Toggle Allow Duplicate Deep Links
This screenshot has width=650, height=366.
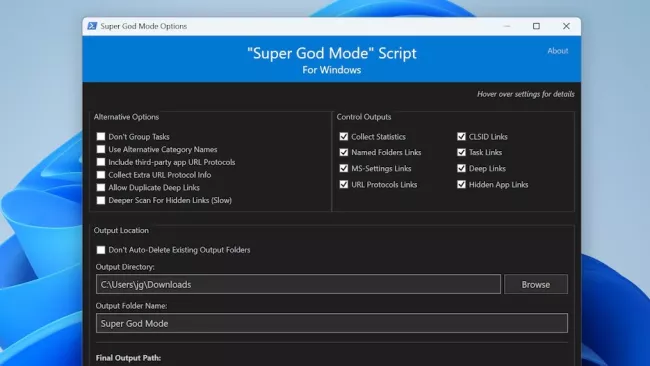[x=101, y=187]
